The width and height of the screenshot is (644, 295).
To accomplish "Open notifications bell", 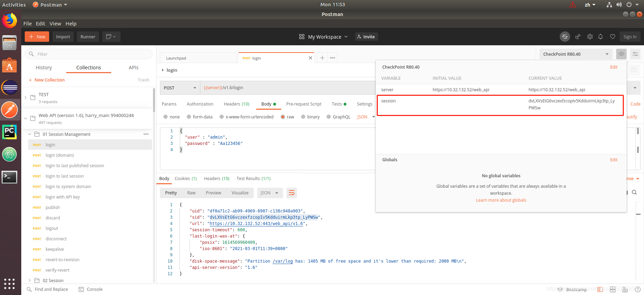I will pos(600,37).
